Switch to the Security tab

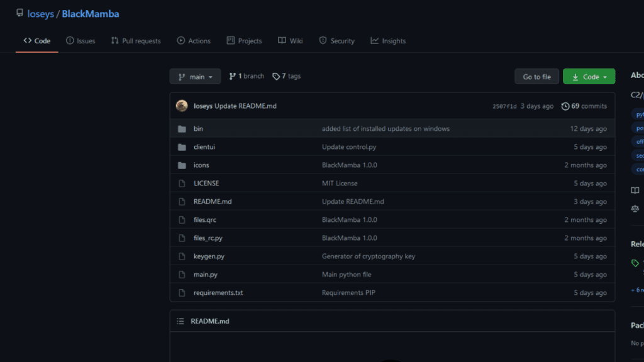point(337,41)
